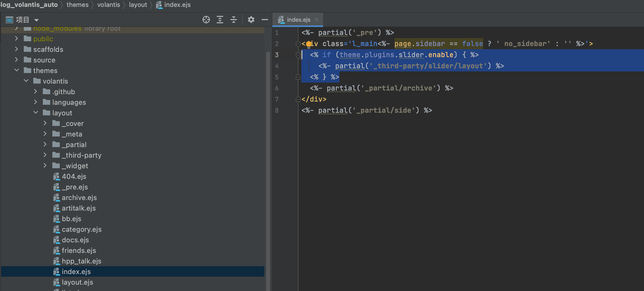
Task: Click layout in the breadcrumb path
Action: click(x=138, y=5)
